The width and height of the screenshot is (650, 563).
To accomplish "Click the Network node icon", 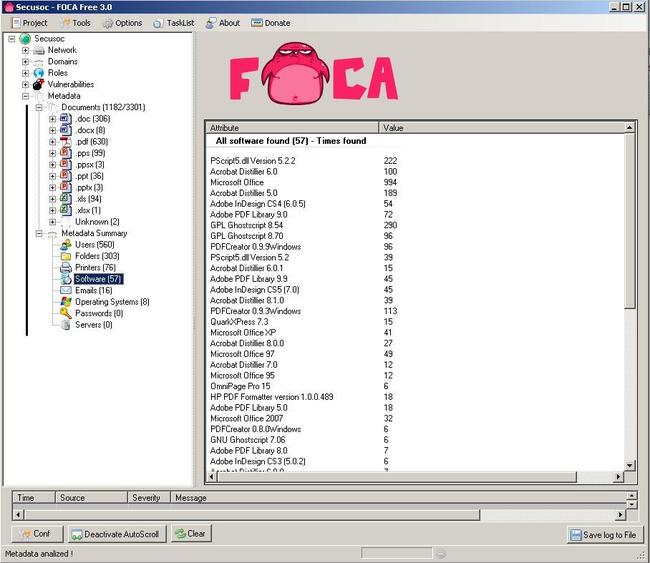I will click(x=38, y=50).
